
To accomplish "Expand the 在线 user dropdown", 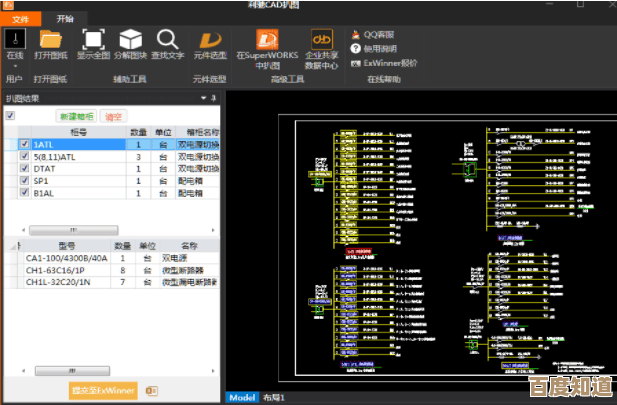I will (x=14, y=62).
